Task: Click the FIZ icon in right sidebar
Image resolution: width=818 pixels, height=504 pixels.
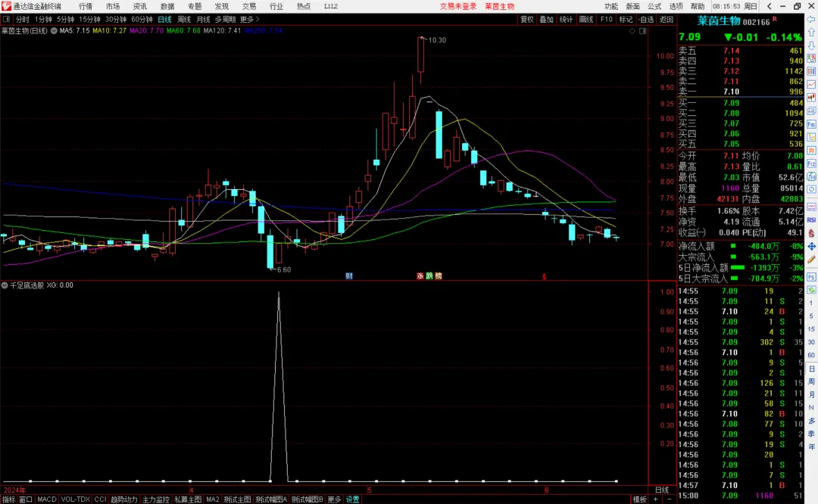Action: (x=811, y=163)
